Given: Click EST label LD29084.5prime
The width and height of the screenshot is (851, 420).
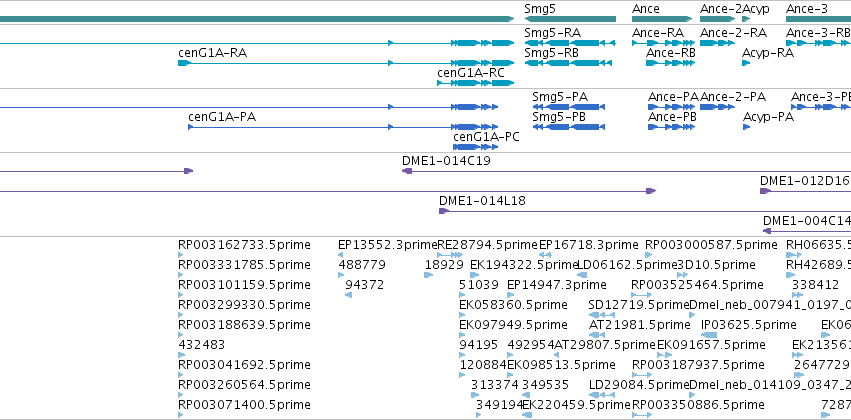Looking at the screenshot, I should coord(639,385).
